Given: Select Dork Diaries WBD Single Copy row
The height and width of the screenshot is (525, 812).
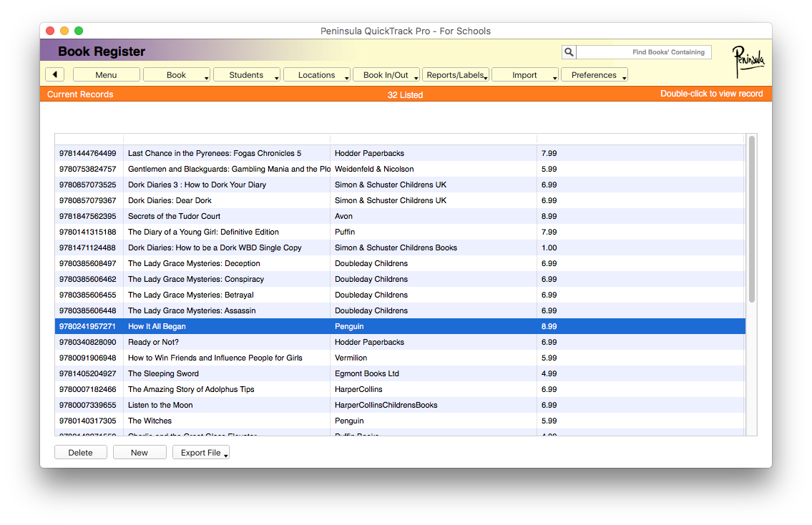Looking at the screenshot, I should [400, 247].
